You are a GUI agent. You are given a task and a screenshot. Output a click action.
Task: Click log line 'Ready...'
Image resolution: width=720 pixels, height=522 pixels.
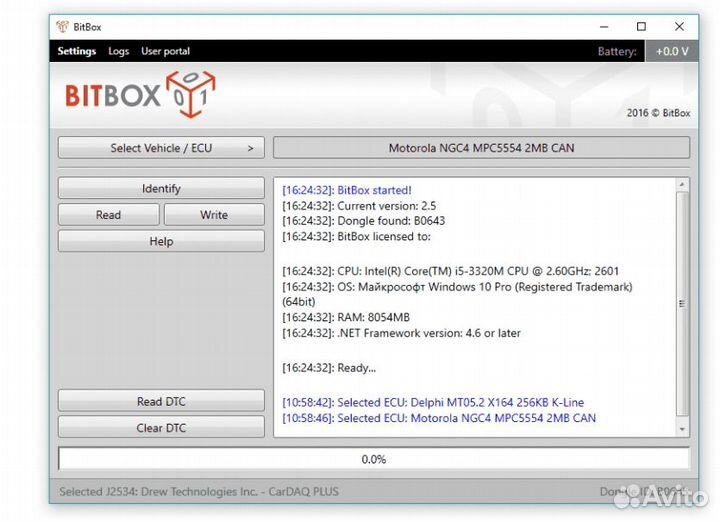click(329, 368)
